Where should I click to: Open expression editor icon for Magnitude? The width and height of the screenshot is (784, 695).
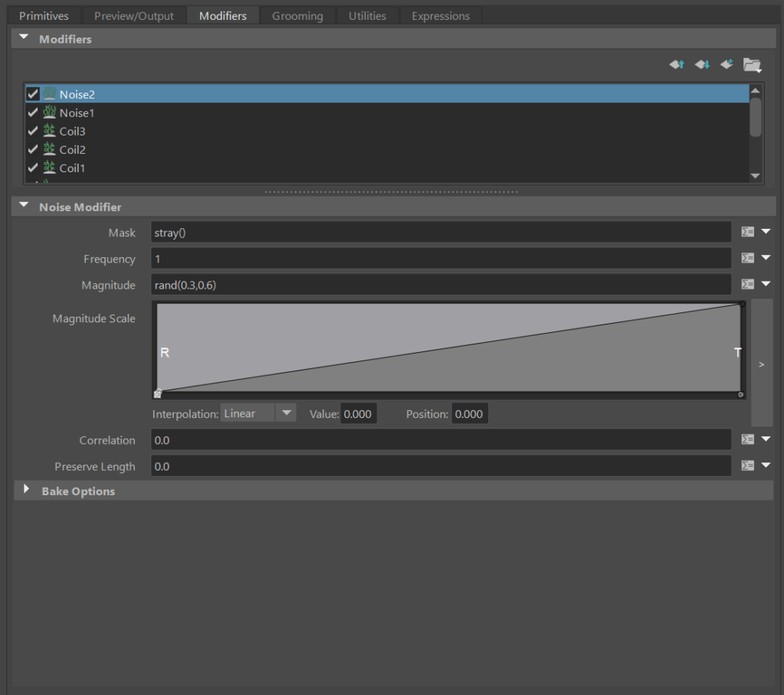pos(748,285)
